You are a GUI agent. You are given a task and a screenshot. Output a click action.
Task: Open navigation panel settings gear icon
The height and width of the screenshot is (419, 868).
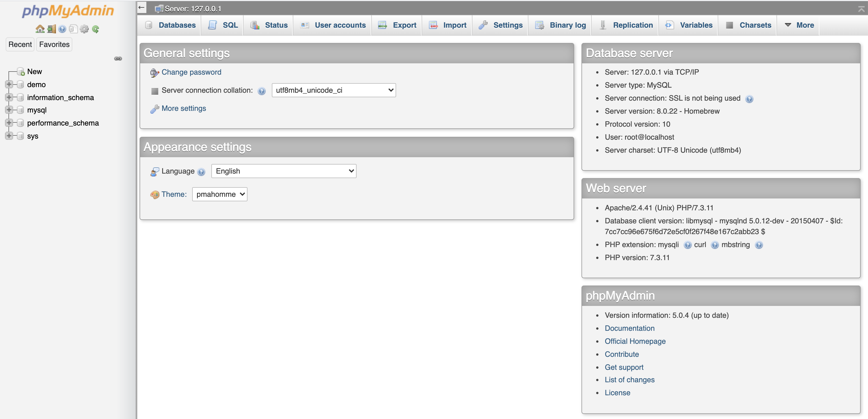tap(84, 29)
